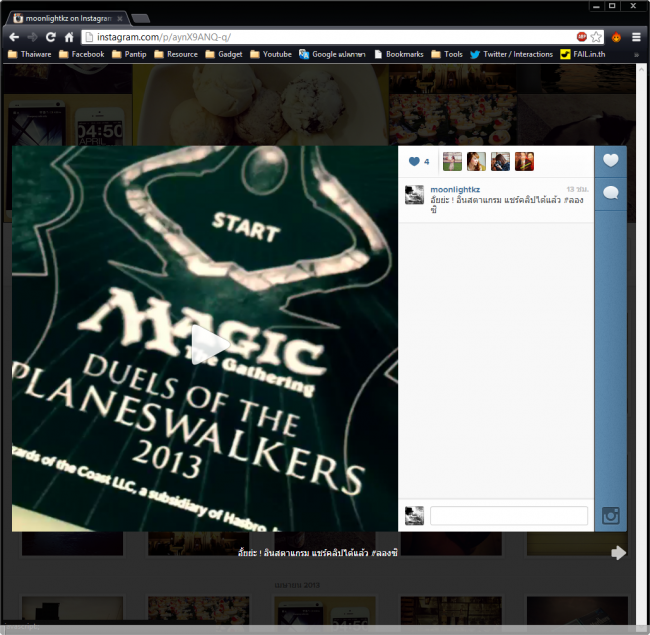
Task: Close the moonlightkz on Instagram tab
Action: [x=120, y=19]
